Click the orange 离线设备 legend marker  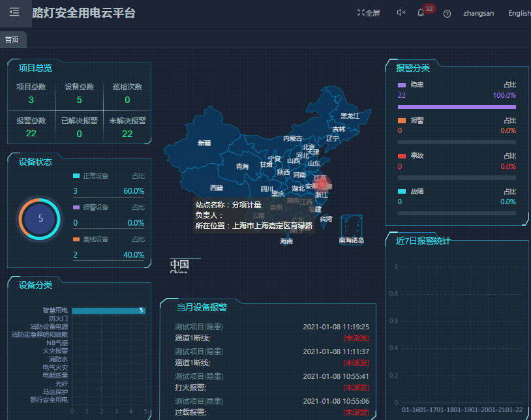point(76,239)
